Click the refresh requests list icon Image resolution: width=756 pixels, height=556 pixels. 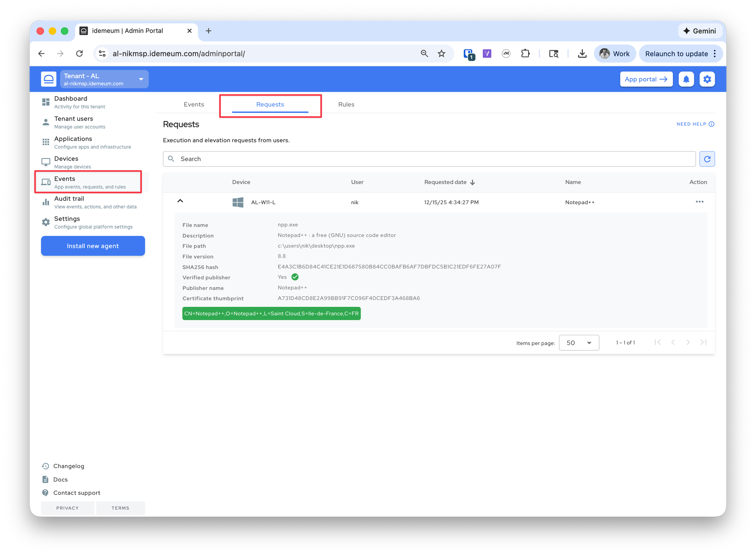pyautogui.click(x=707, y=159)
